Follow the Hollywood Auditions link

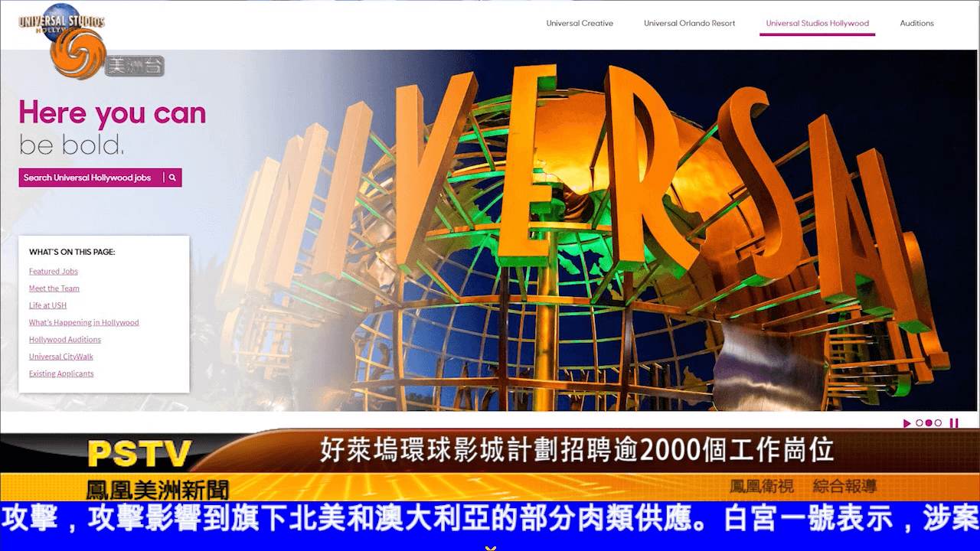pyautogui.click(x=65, y=340)
